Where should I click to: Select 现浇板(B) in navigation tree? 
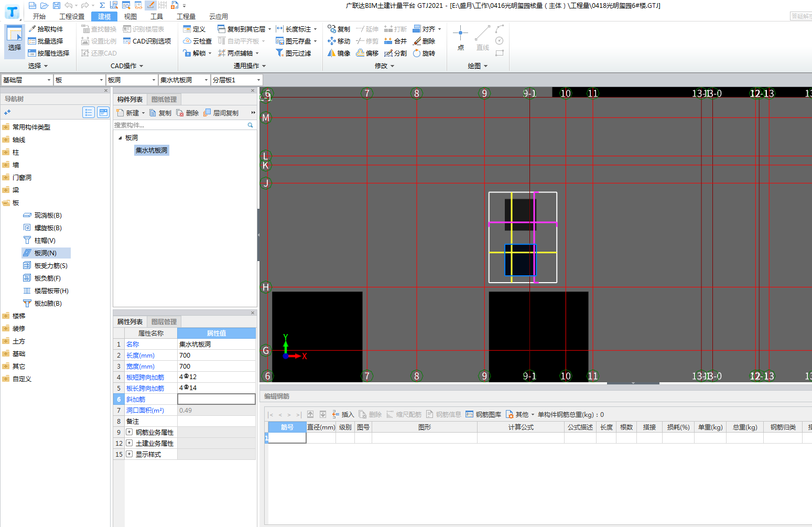(x=42, y=216)
